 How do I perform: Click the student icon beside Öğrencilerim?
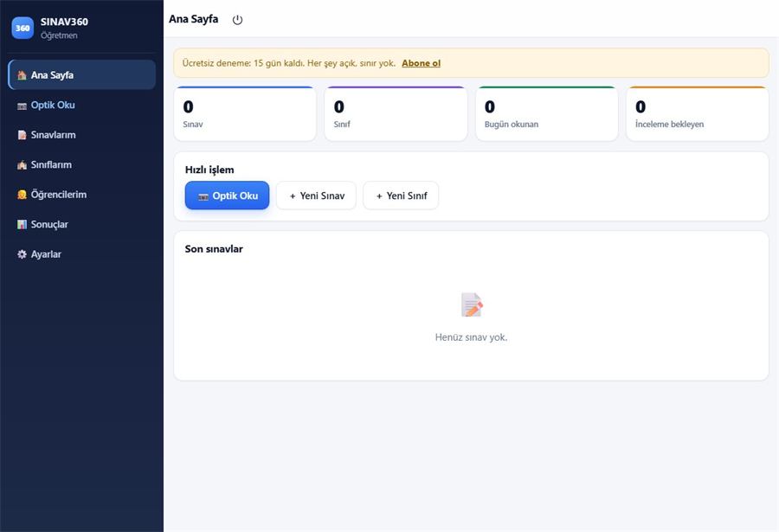point(22,195)
